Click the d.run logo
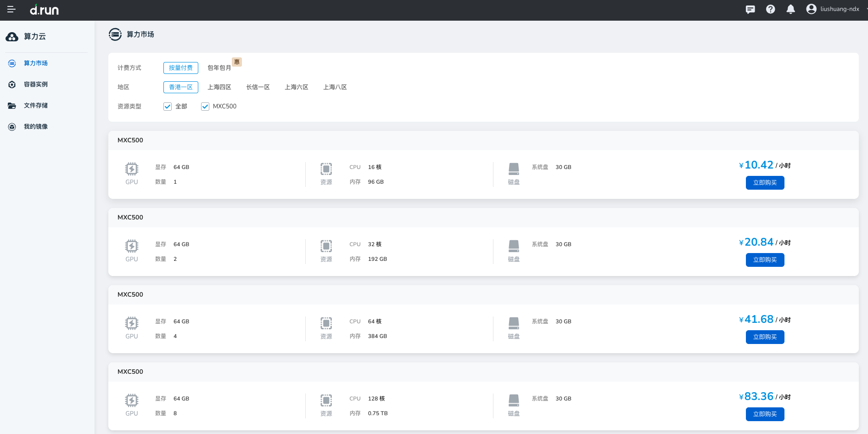This screenshot has height=434, width=868. (x=45, y=10)
